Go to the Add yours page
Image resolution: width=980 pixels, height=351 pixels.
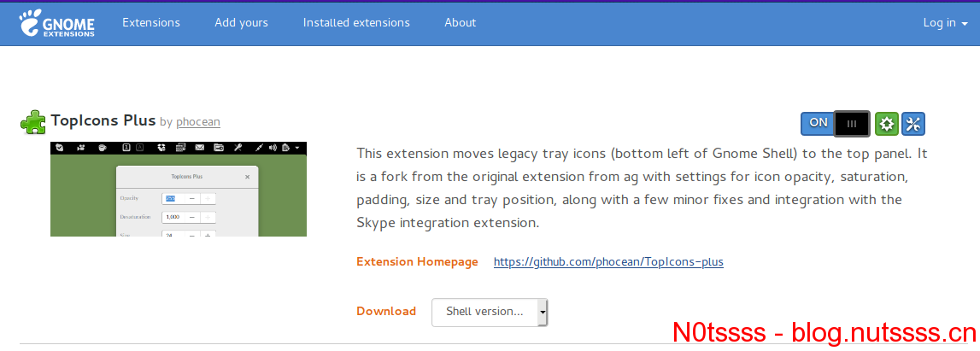click(x=241, y=22)
